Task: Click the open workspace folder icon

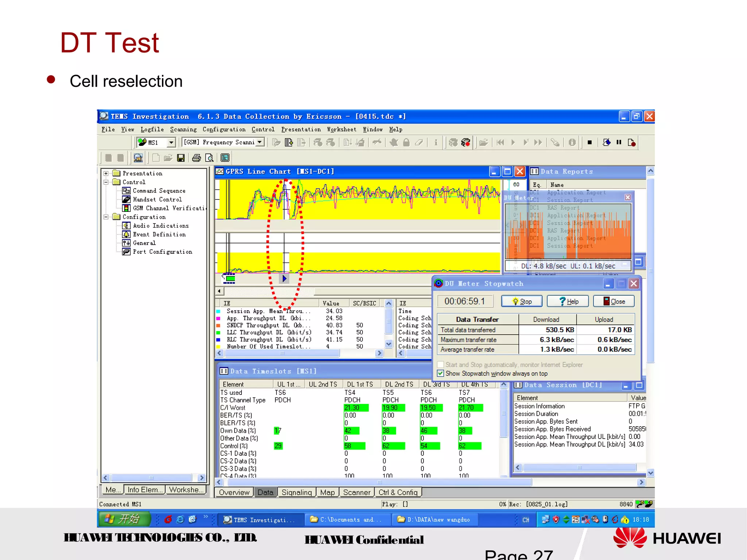Action: coord(168,158)
